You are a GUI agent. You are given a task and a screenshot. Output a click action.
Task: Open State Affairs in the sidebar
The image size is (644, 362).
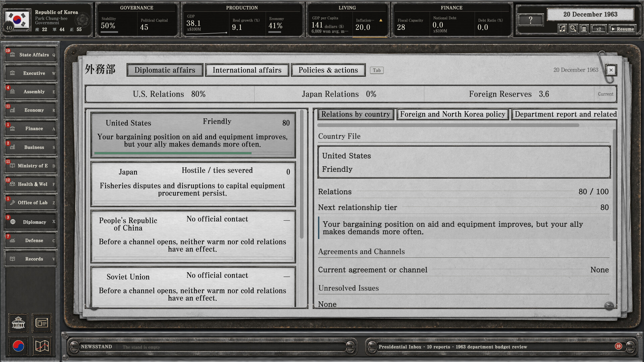pyautogui.click(x=31, y=55)
